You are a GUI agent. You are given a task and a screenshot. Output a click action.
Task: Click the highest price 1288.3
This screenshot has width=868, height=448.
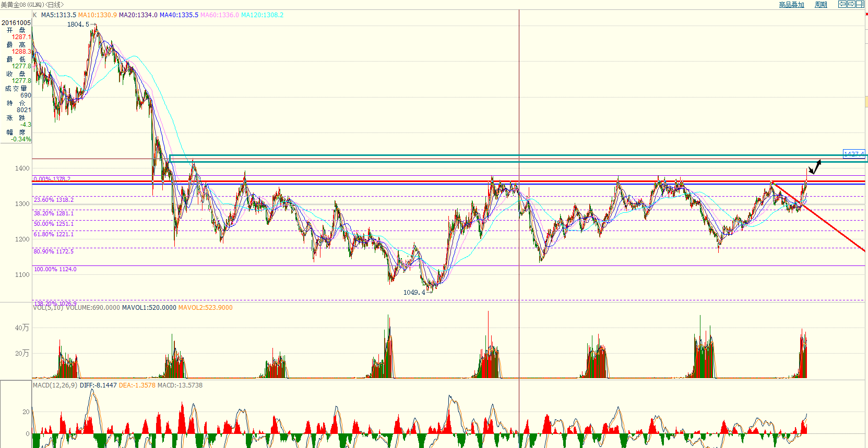pyautogui.click(x=21, y=52)
